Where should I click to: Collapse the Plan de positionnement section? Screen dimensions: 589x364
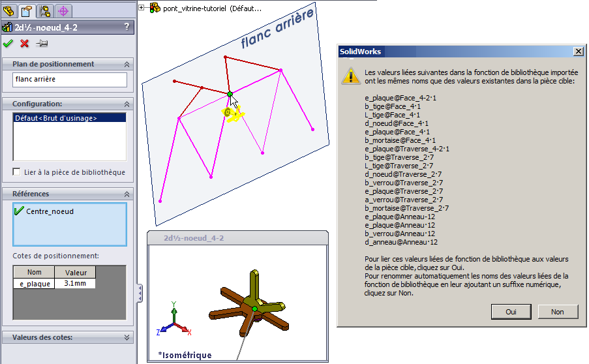[x=127, y=64]
